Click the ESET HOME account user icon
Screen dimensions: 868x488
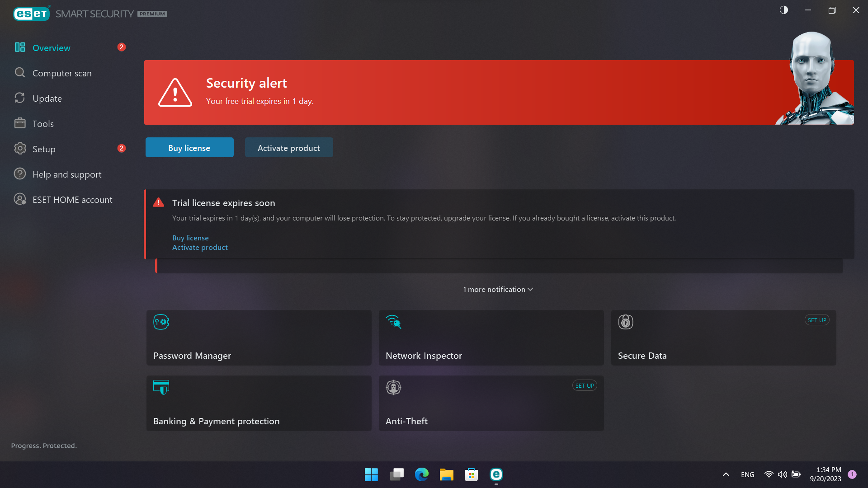pyautogui.click(x=20, y=199)
